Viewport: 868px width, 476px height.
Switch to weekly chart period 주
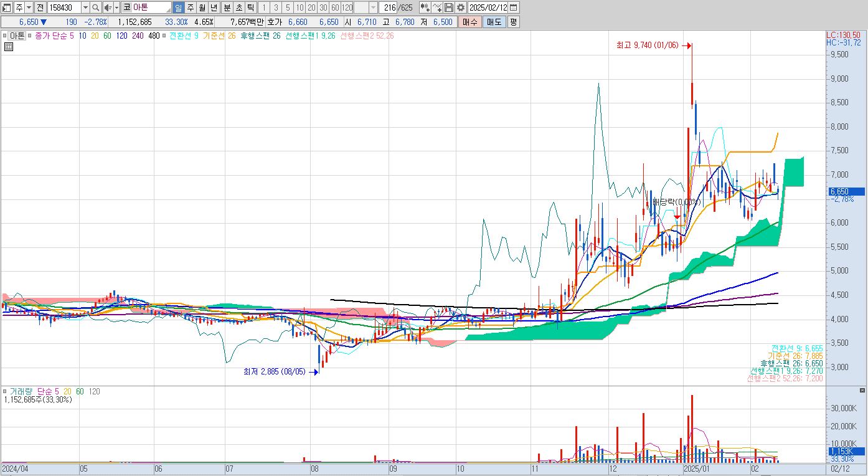(190, 7)
